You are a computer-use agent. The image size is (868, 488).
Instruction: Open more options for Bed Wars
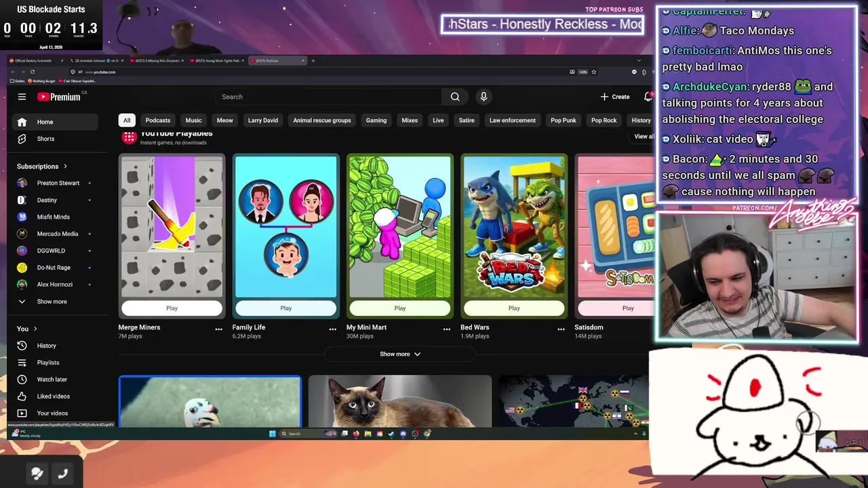coord(561,329)
